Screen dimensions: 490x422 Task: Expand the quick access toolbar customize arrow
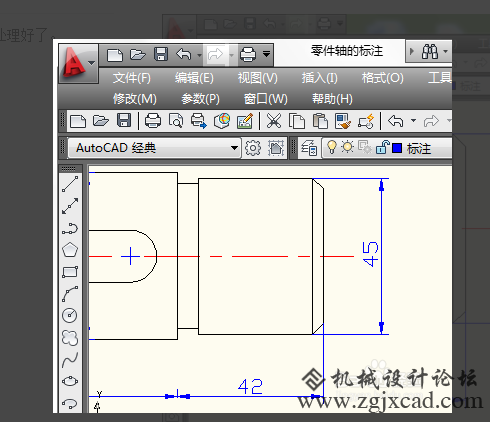pos(266,53)
